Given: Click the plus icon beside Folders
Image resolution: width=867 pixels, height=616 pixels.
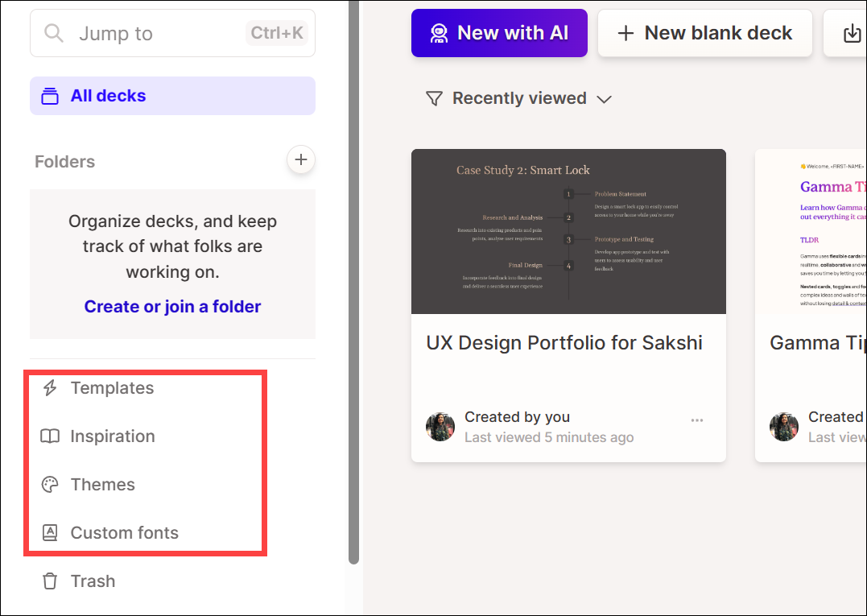Looking at the screenshot, I should click(x=301, y=160).
